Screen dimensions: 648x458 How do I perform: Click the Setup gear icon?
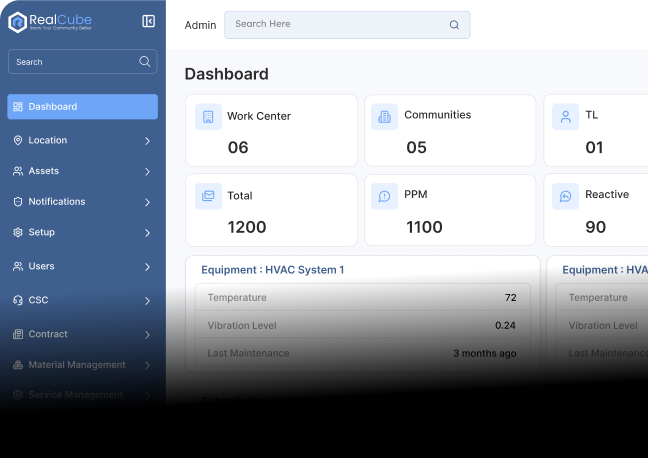[x=18, y=232]
